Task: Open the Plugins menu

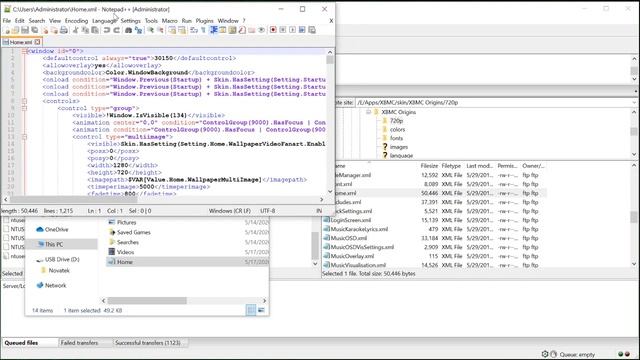Action: 204,20
